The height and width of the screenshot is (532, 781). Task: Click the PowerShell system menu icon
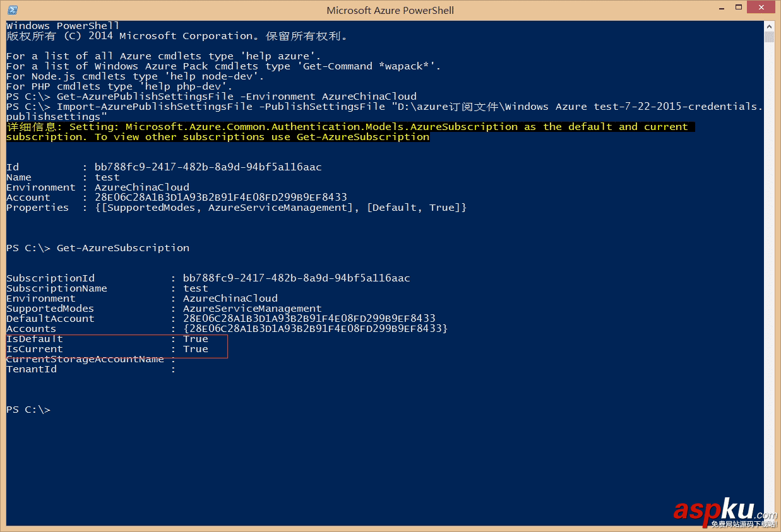[x=12, y=10]
